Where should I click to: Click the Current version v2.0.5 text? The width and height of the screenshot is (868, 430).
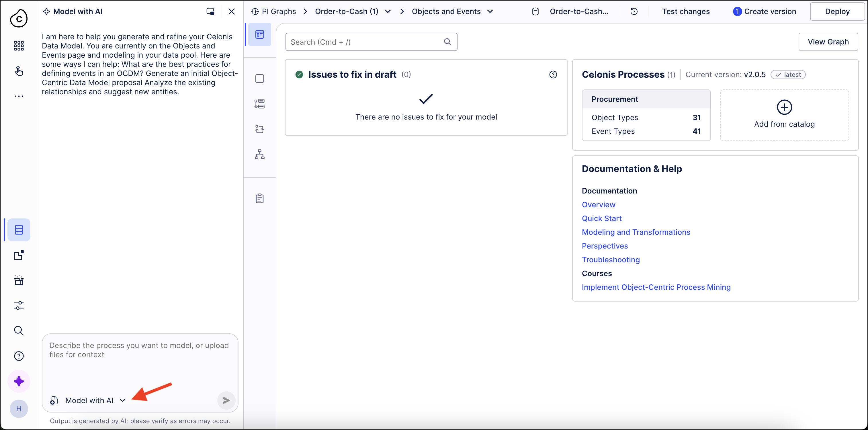pos(726,75)
